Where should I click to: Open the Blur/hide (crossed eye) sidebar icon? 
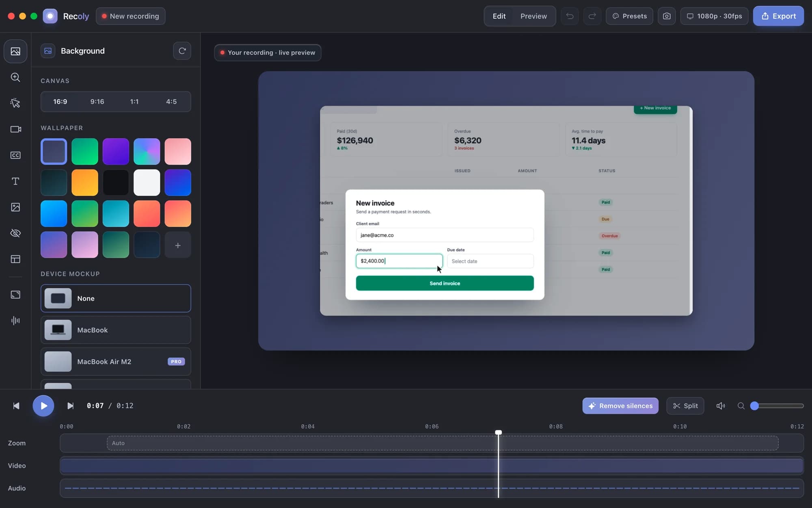coord(15,233)
